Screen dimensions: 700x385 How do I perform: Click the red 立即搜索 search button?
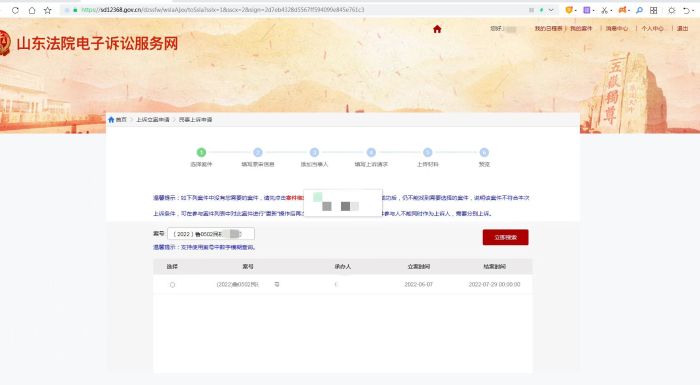click(505, 237)
